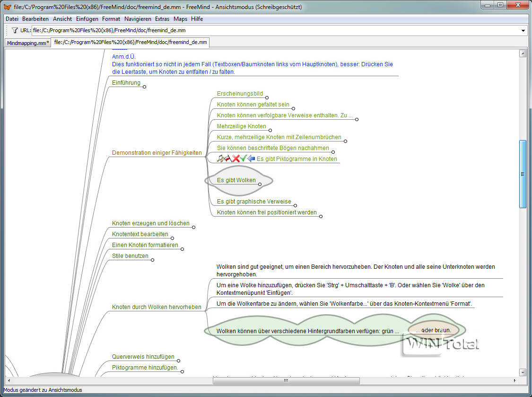
Task: Open the Navigieren menu
Action: coord(138,19)
